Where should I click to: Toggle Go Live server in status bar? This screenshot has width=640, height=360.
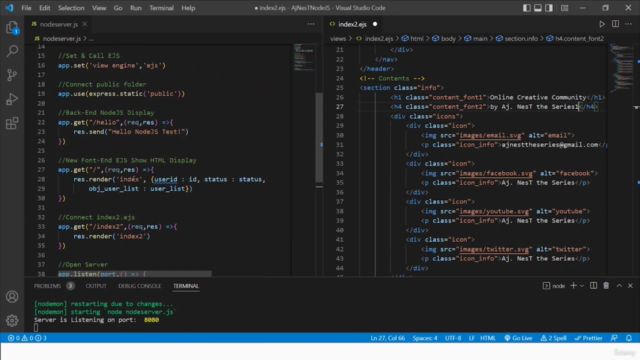518,338
